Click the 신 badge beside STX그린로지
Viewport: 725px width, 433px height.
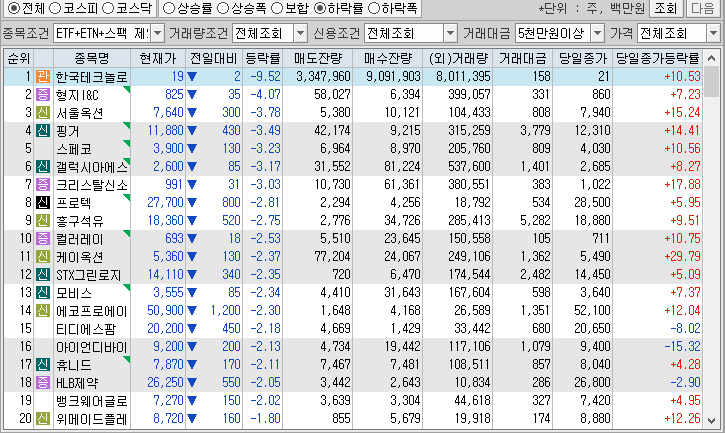pyautogui.click(x=43, y=274)
